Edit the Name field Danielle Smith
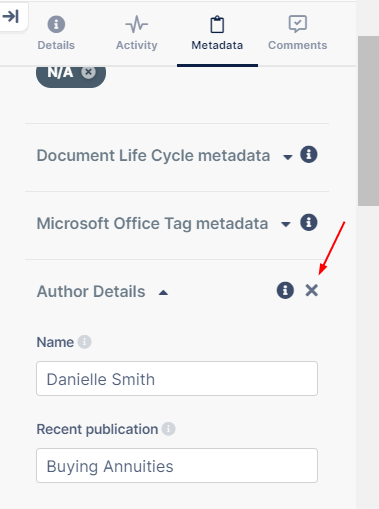The width and height of the screenshot is (379, 509). click(x=177, y=379)
